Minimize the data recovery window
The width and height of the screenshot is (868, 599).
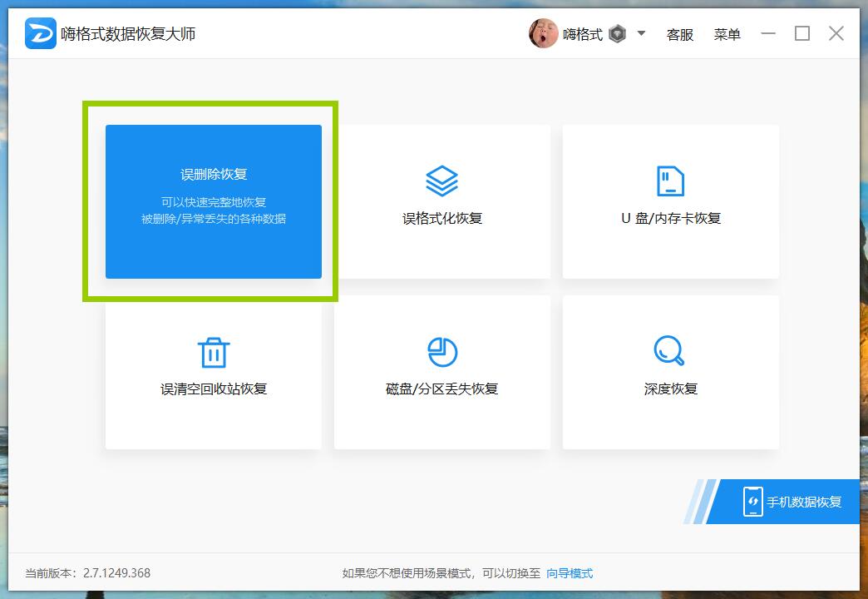pyautogui.click(x=767, y=34)
